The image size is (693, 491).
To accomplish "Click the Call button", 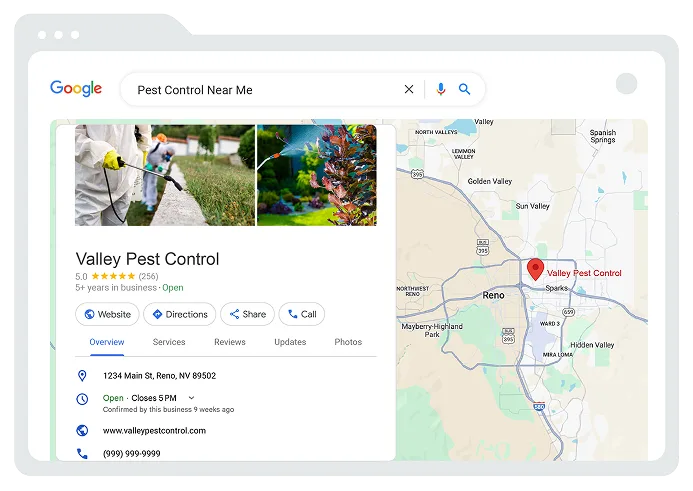I will 302,314.
